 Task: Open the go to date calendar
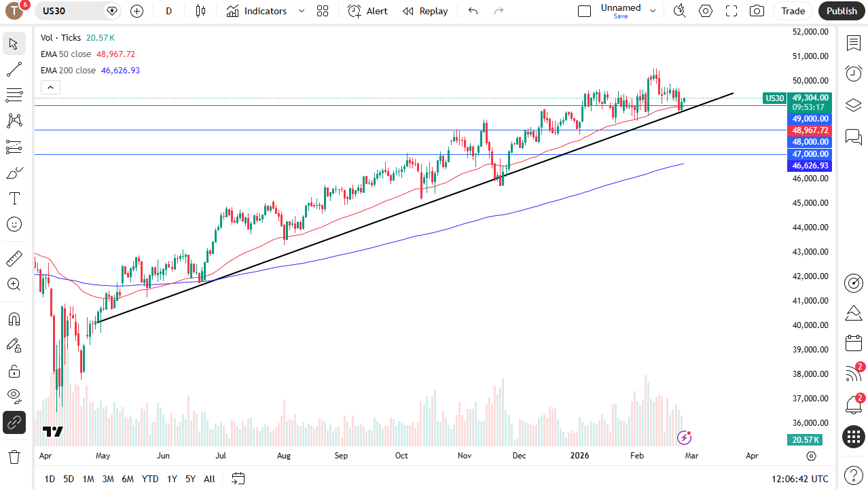pos(238,479)
